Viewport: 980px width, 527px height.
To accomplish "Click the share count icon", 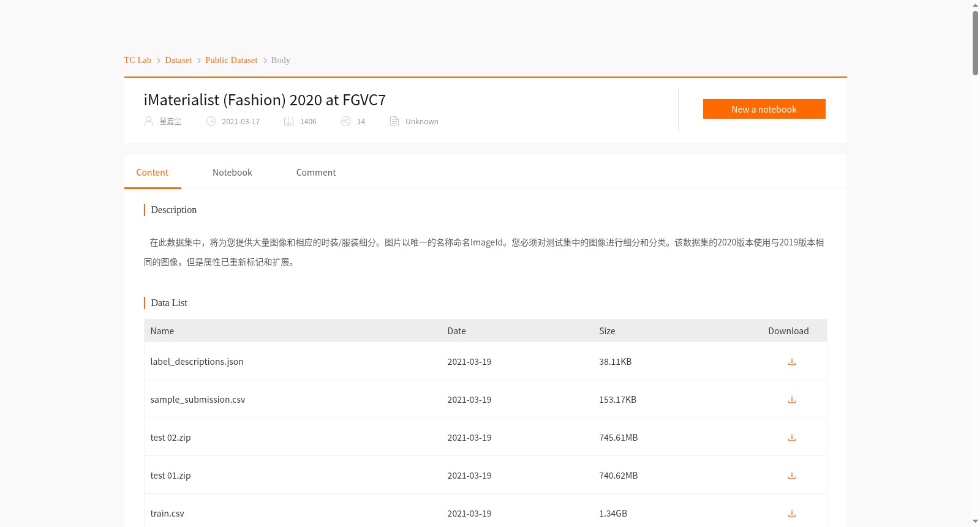I will coord(346,121).
